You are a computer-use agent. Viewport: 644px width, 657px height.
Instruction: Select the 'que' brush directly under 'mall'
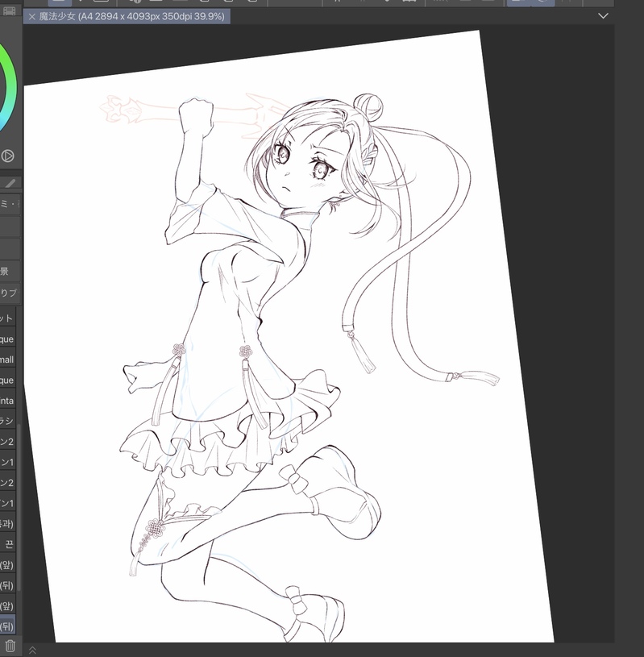[7, 380]
